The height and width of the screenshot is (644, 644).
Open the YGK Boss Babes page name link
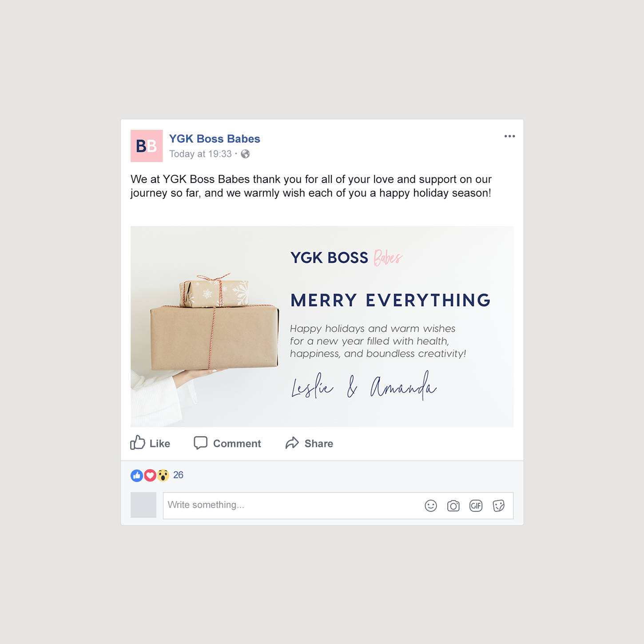[x=215, y=139]
